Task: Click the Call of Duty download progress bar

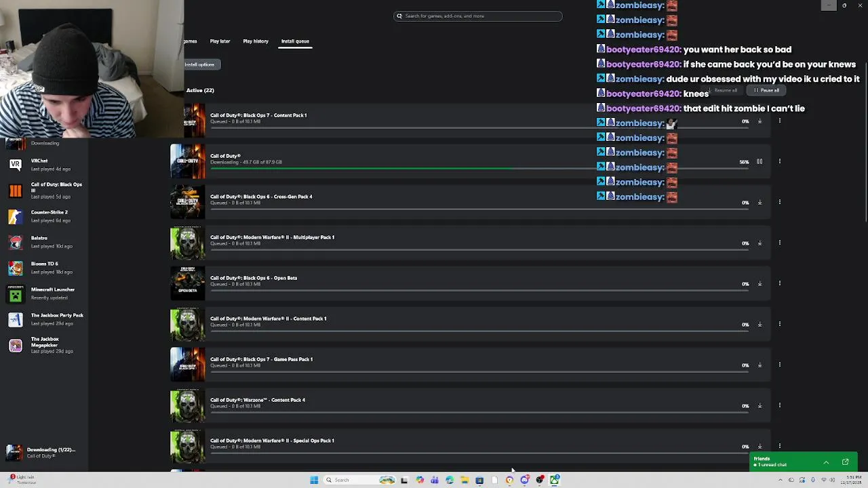Action: [479, 169]
